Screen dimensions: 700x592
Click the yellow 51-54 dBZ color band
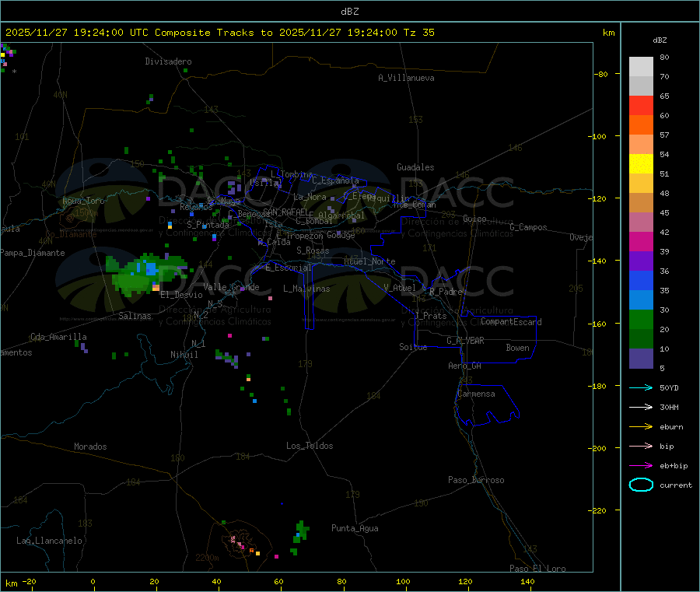[x=641, y=164]
